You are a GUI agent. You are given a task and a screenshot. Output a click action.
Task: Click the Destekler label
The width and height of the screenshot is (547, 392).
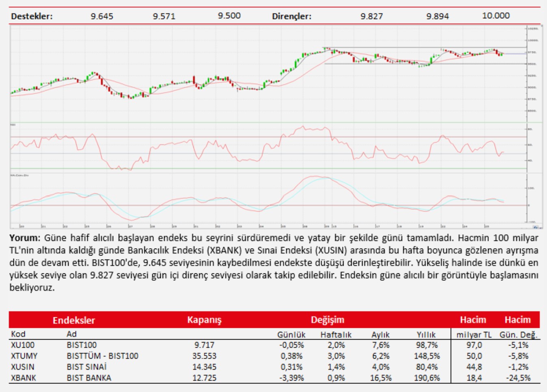[32, 16]
